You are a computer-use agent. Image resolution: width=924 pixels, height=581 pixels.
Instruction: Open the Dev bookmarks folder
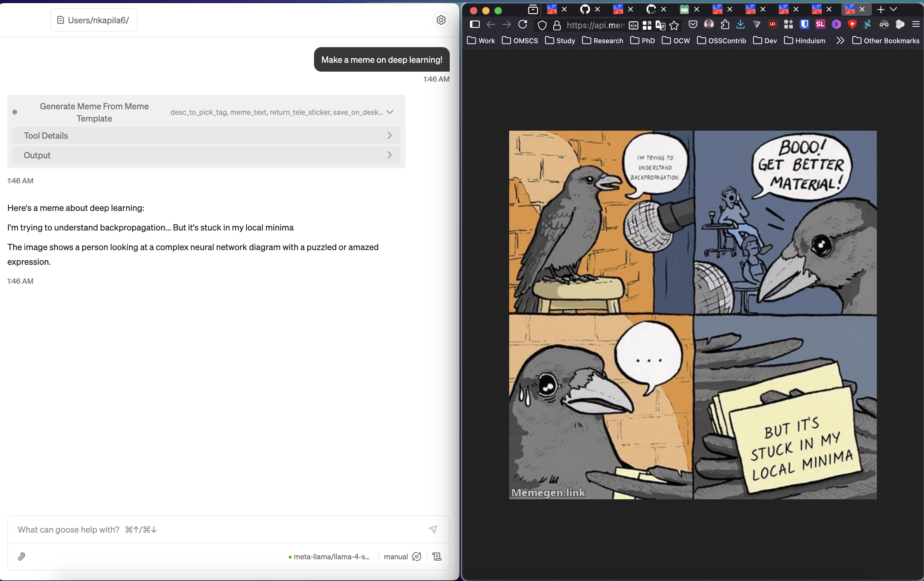coord(765,41)
